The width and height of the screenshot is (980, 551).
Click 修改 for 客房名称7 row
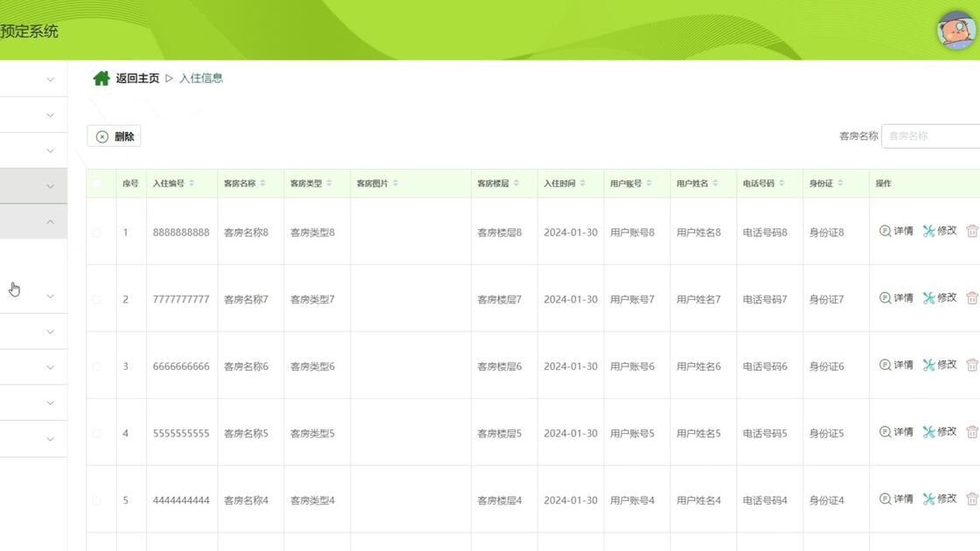(940, 297)
